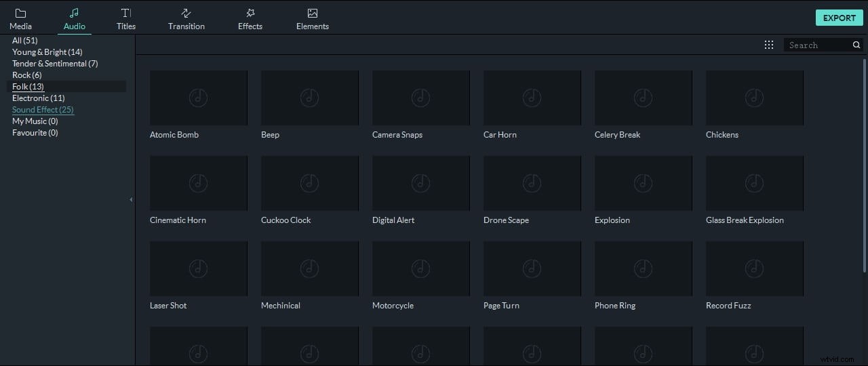868x366 pixels.
Task: Select My Music (0) category
Action: point(35,121)
